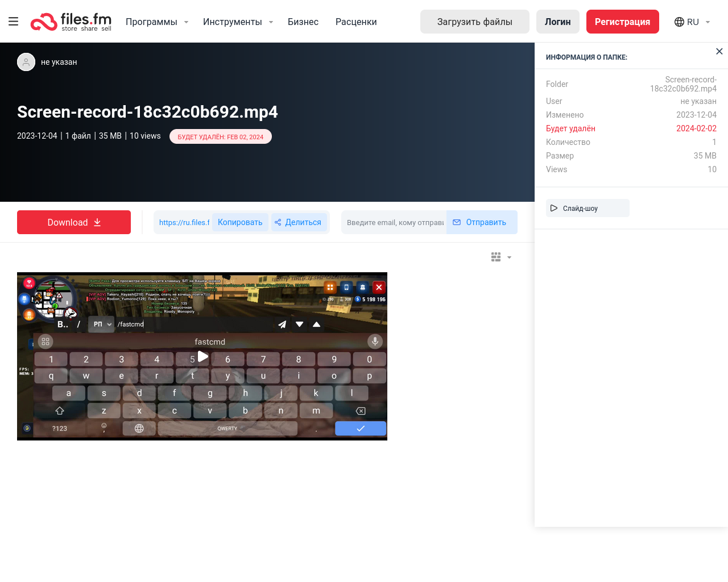The image size is (728, 582).
Task: Open the hamburger navigation menu
Action: click(14, 22)
